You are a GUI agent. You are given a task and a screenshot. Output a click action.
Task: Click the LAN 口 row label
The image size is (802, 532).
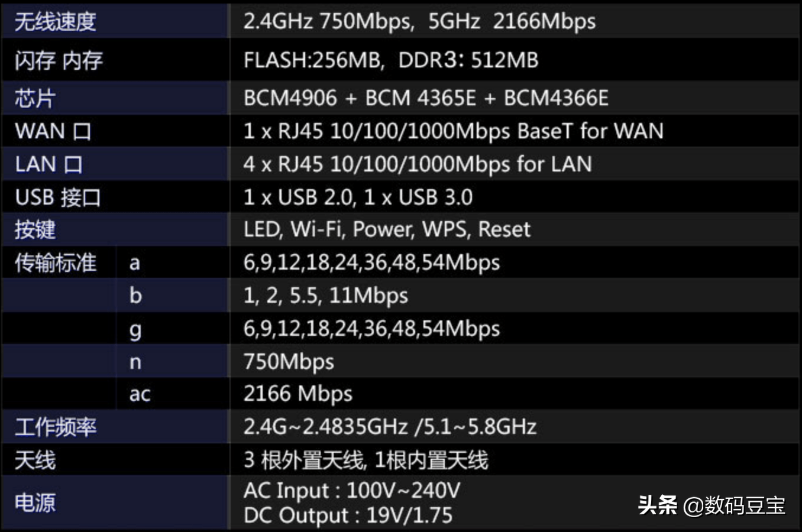pyautogui.click(x=49, y=164)
